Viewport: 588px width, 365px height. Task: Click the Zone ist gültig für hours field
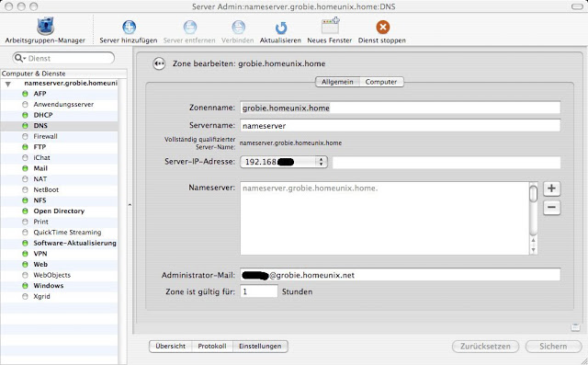pyautogui.click(x=259, y=291)
